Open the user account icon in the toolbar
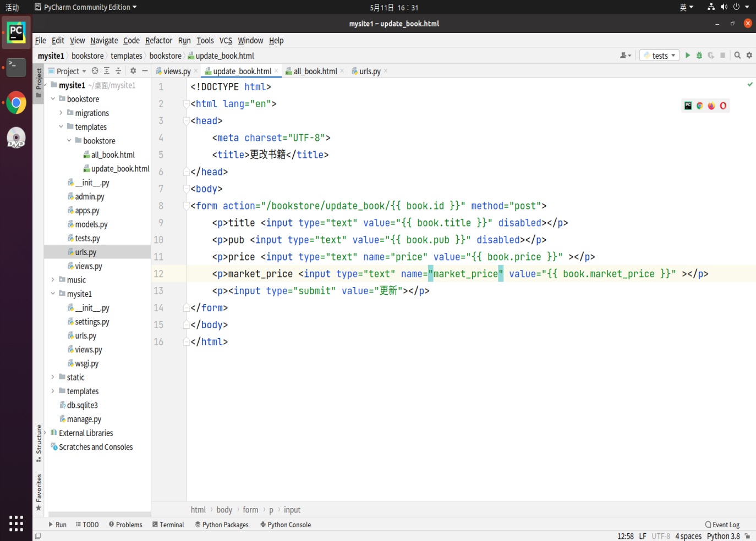 pos(626,56)
